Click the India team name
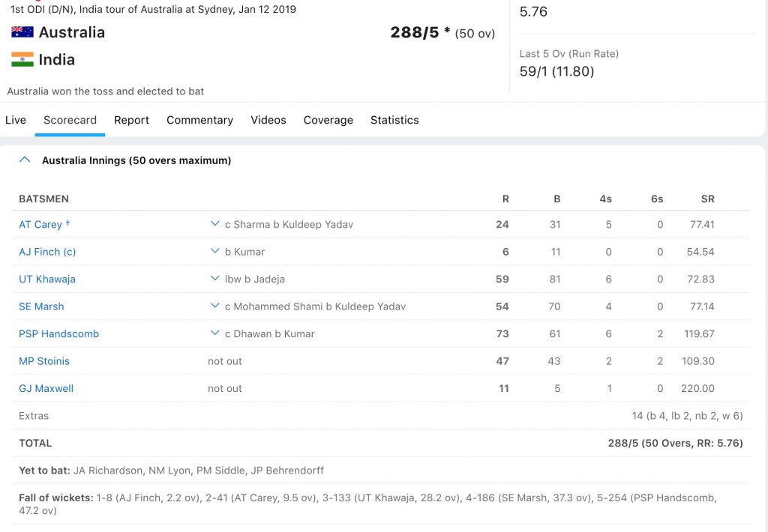 tap(57, 60)
